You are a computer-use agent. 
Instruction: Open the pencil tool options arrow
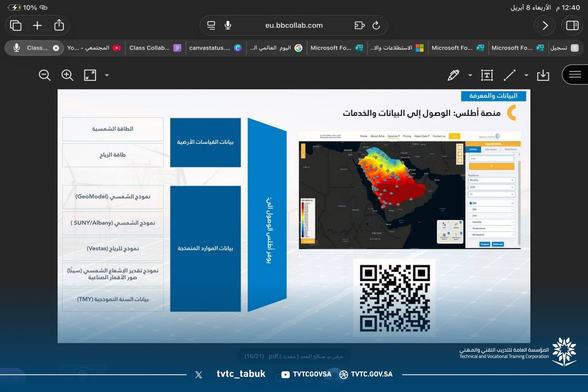coord(470,75)
